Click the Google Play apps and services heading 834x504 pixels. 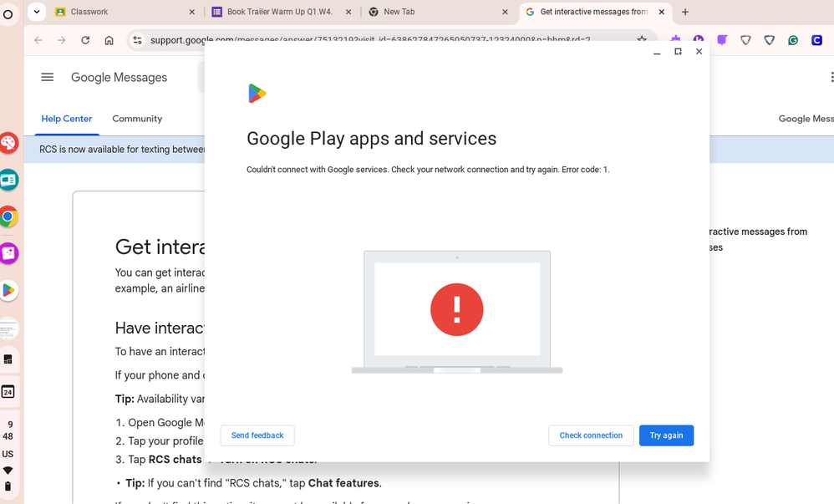(x=371, y=139)
